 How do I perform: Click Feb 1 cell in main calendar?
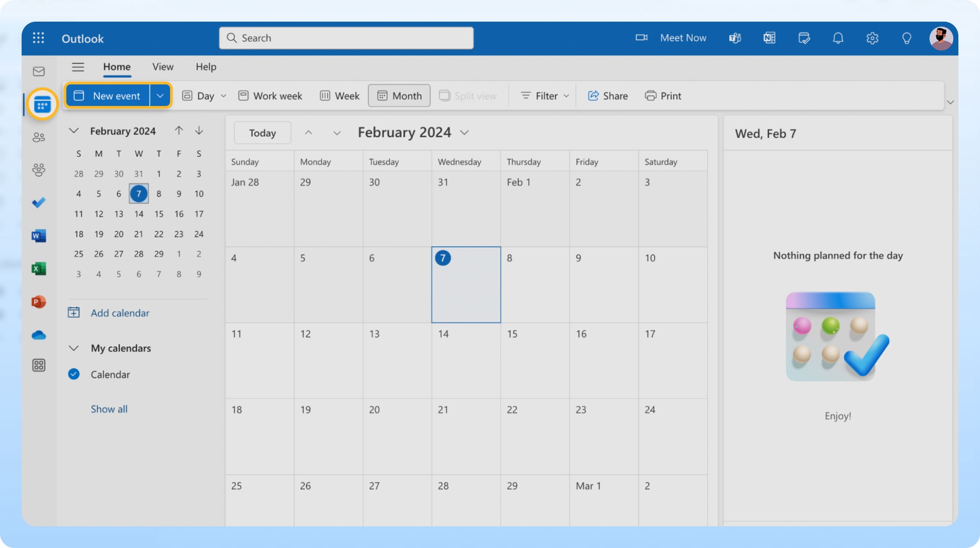pos(535,208)
